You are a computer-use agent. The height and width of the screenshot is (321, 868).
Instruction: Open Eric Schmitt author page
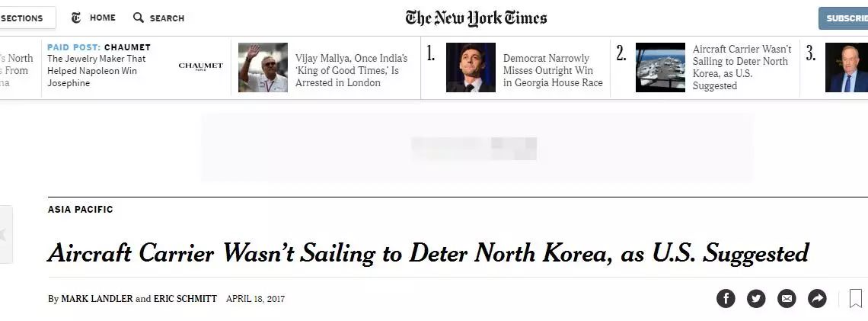[x=185, y=299]
